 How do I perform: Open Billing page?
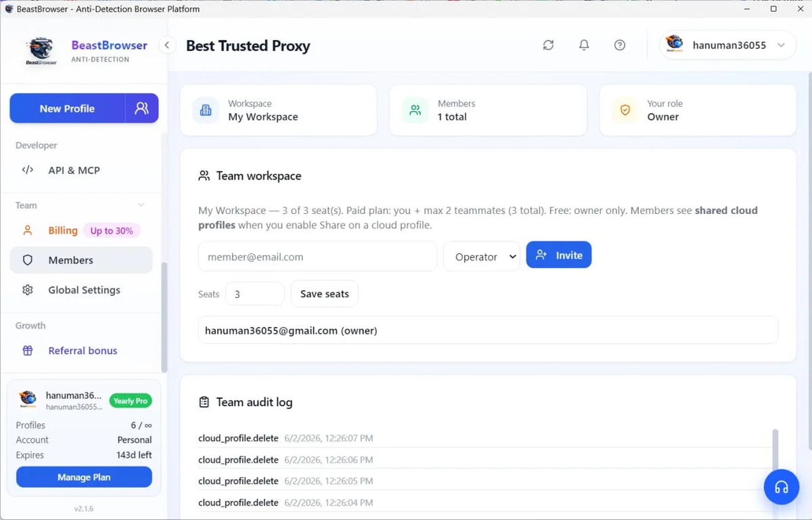[81, 230]
